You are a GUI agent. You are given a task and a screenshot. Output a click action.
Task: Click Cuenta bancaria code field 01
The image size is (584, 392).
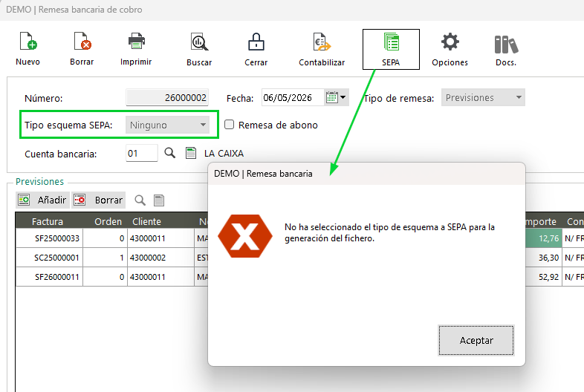tap(142, 153)
